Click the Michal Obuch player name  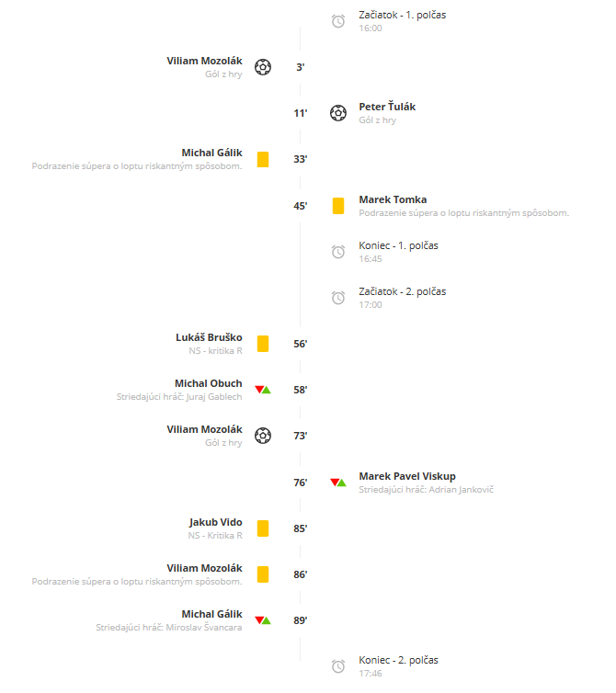click(x=209, y=383)
